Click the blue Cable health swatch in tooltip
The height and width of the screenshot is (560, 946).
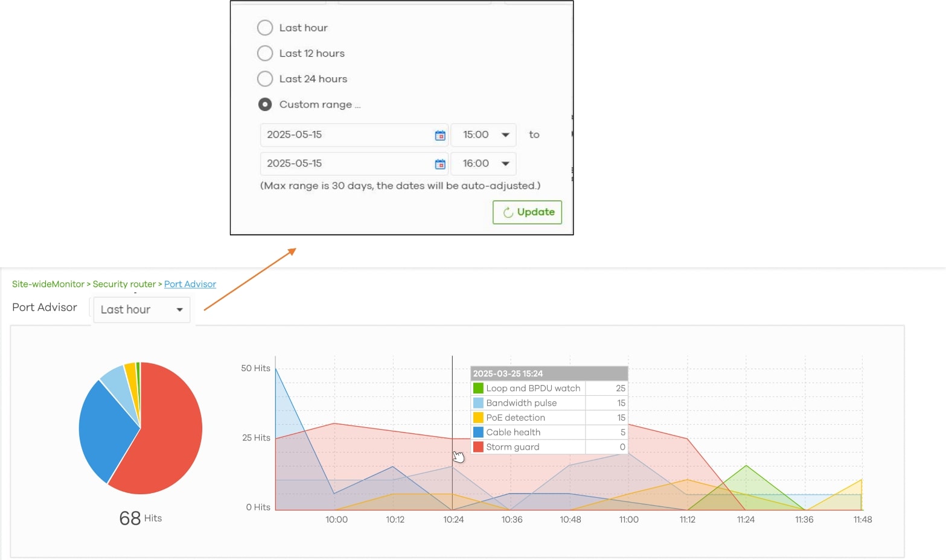(478, 432)
